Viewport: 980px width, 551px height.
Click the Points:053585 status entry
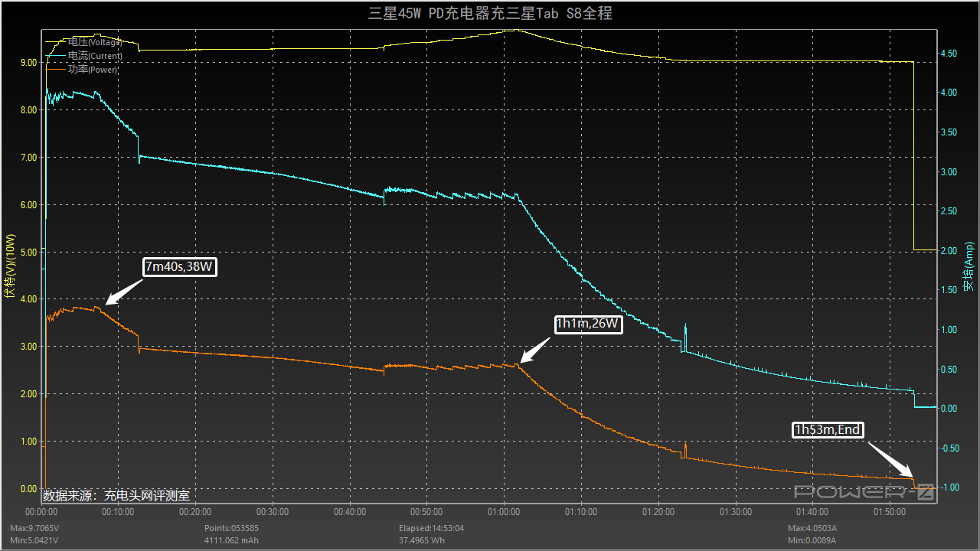click(x=231, y=528)
